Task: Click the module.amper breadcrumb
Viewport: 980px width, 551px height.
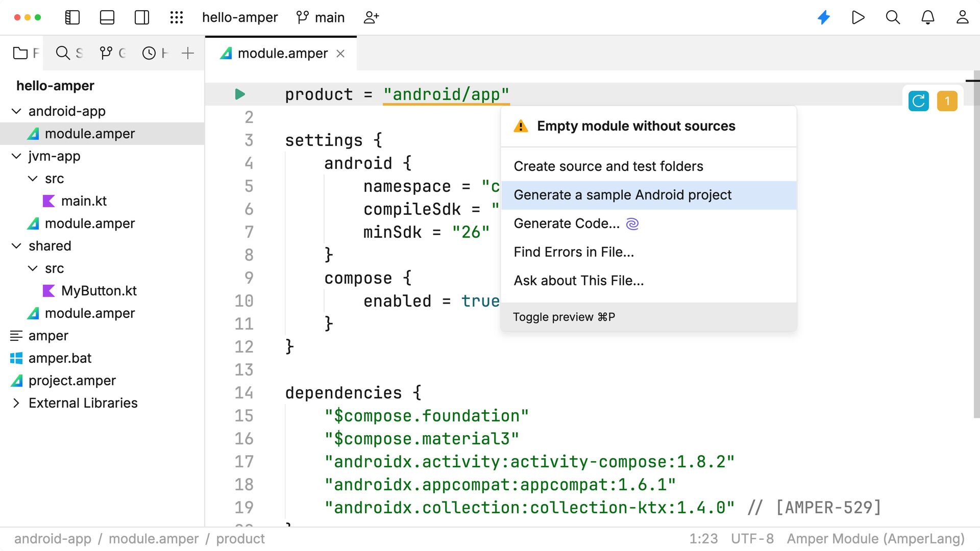Action: click(154, 539)
